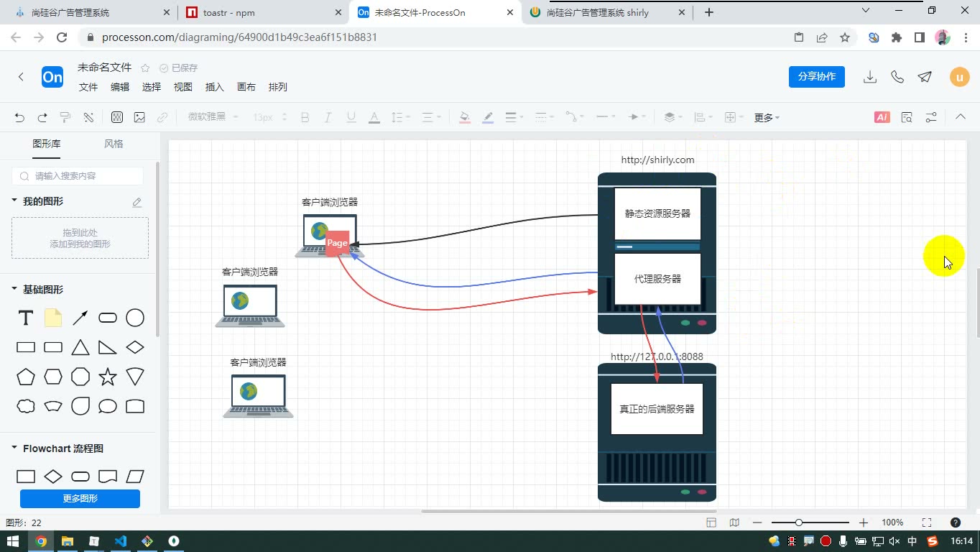
Task: Toggle fullscreen view in status bar
Action: [x=927, y=523]
